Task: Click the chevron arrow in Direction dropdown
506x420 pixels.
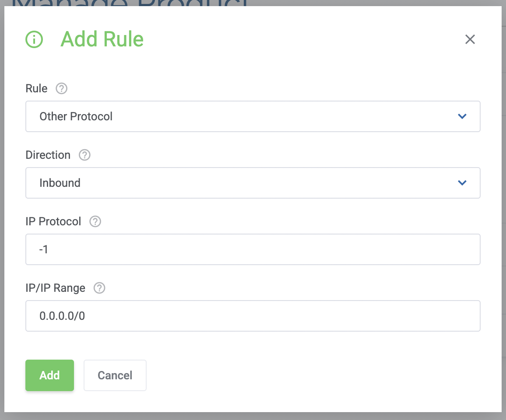Action: tap(462, 183)
